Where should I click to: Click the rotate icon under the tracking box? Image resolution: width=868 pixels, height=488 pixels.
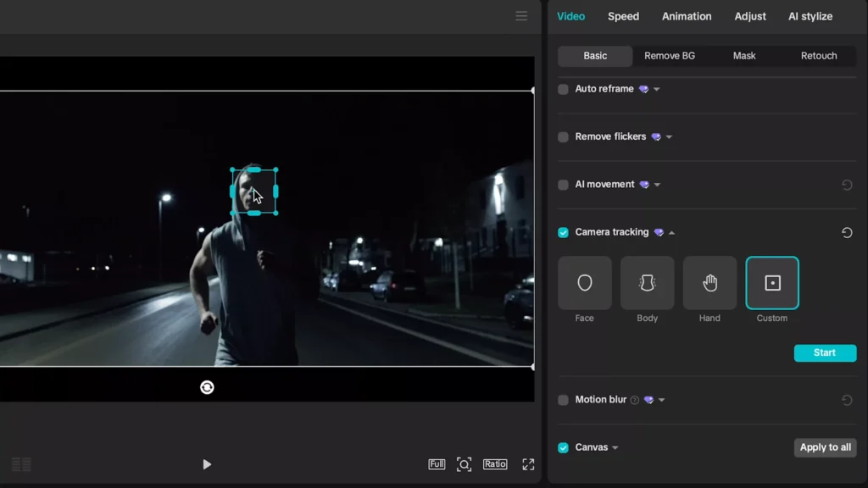point(208,386)
